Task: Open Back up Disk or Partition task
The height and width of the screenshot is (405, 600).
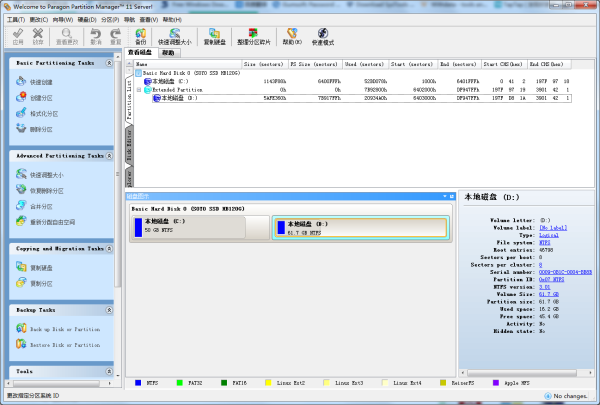Action: coord(64,328)
